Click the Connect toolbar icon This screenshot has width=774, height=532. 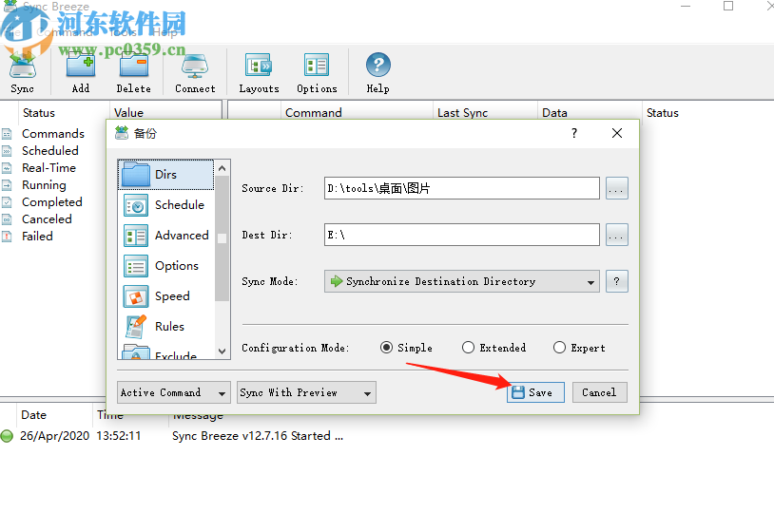pos(195,72)
